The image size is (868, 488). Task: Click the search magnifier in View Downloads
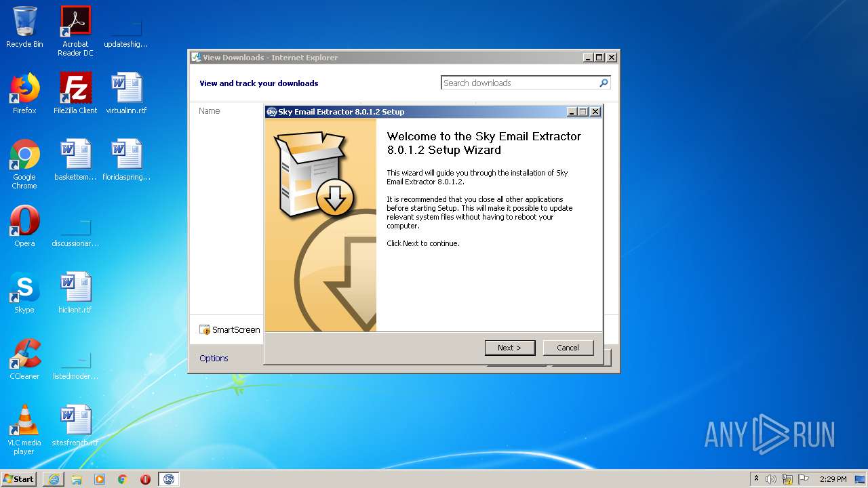[x=604, y=83]
